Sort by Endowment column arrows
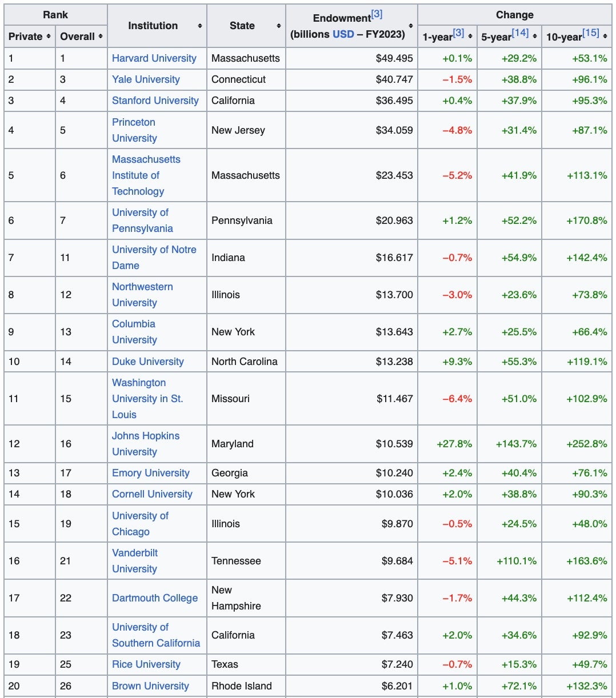616x698 pixels. point(411,26)
